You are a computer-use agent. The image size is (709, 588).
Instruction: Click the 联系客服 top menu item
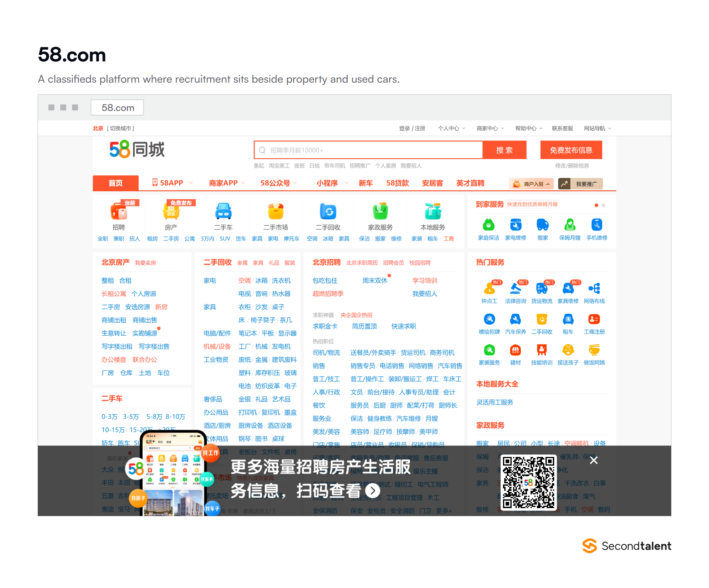(x=562, y=128)
